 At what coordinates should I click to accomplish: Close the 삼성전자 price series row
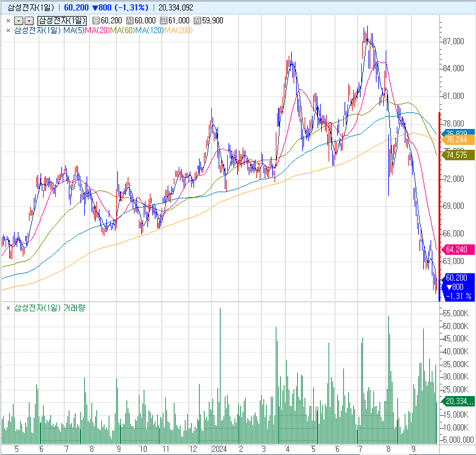pyautogui.click(x=8, y=20)
